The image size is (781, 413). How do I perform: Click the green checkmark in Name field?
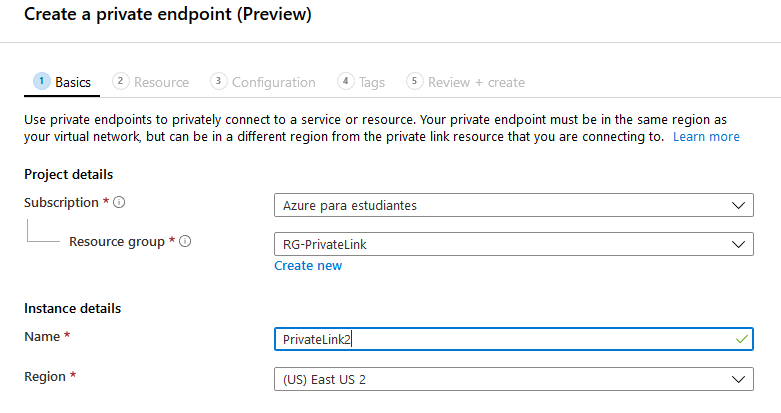tap(742, 339)
